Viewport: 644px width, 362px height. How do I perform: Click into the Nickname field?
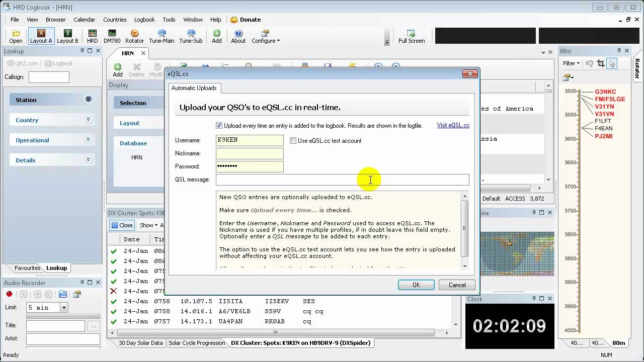click(x=250, y=153)
